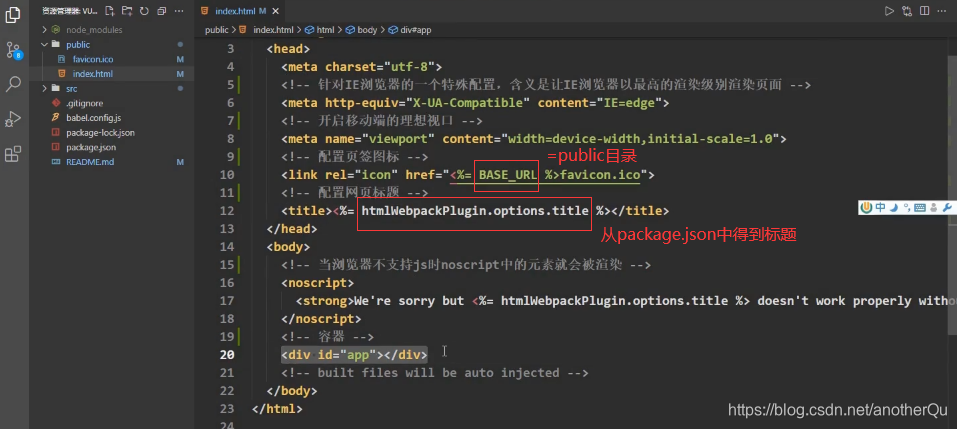
Task: Click the user avatar icon in IME toolbar
Action: click(x=934, y=207)
